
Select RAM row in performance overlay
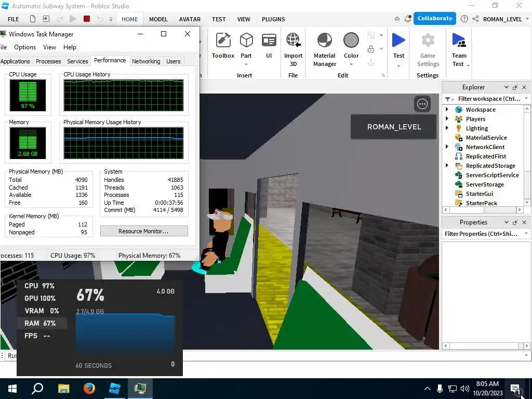point(42,323)
